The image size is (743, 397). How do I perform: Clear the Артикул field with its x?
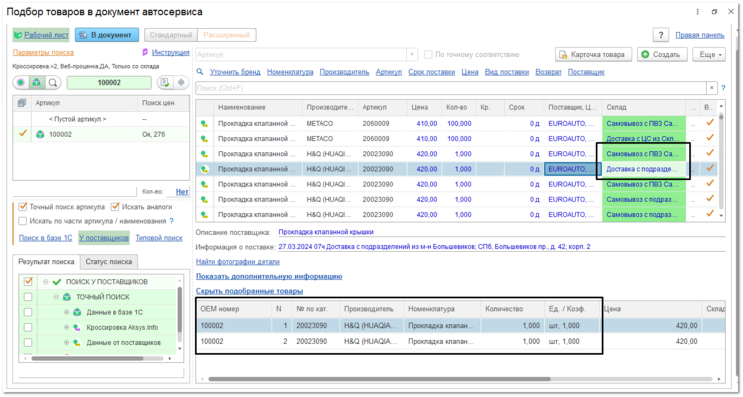412,54
